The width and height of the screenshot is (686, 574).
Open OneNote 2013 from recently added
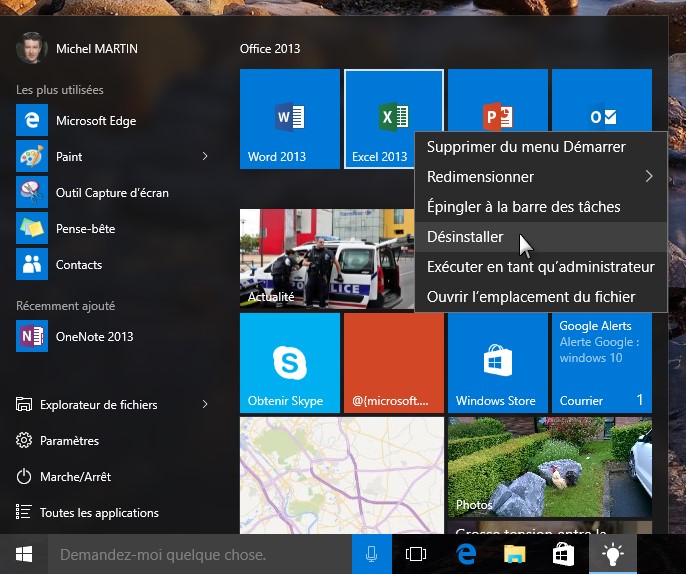pyautogui.click(x=94, y=337)
